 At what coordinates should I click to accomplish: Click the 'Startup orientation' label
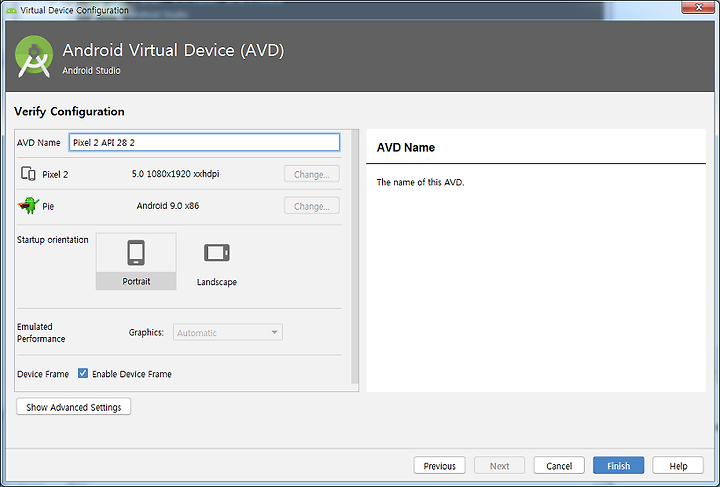tap(52, 240)
